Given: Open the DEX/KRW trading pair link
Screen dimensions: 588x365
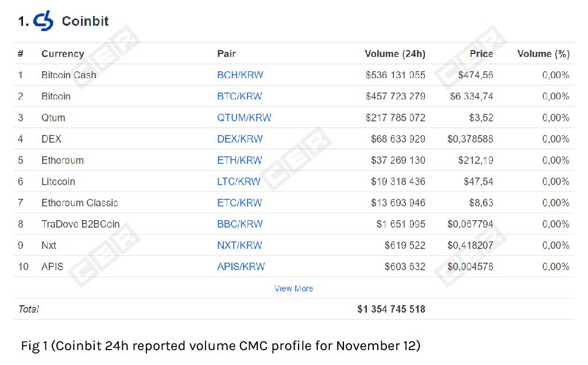Looking at the screenshot, I should (239, 139).
